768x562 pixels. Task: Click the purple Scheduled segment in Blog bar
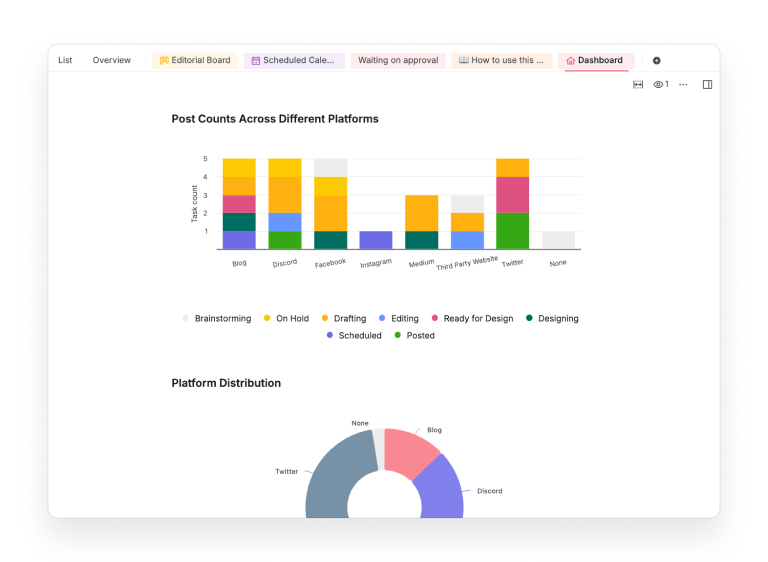[239, 240]
